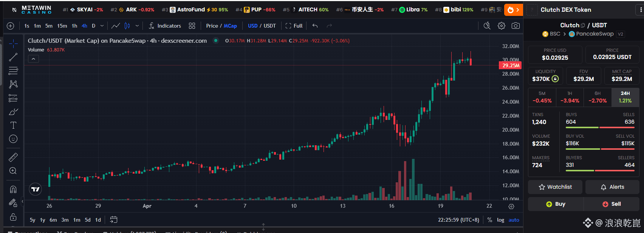Show 1H price change stats
Image resolution: width=644 pixels, height=233 pixels.
tap(570, 97)
